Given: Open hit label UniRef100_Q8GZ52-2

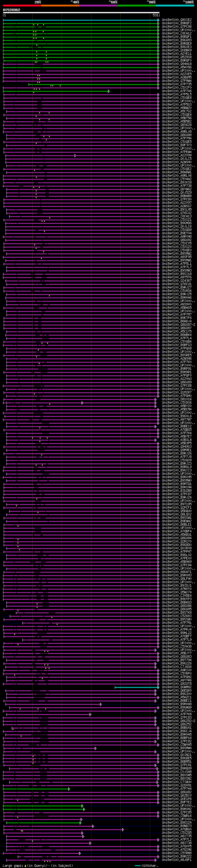Looking at the screenshot, I should coord(179,721).
